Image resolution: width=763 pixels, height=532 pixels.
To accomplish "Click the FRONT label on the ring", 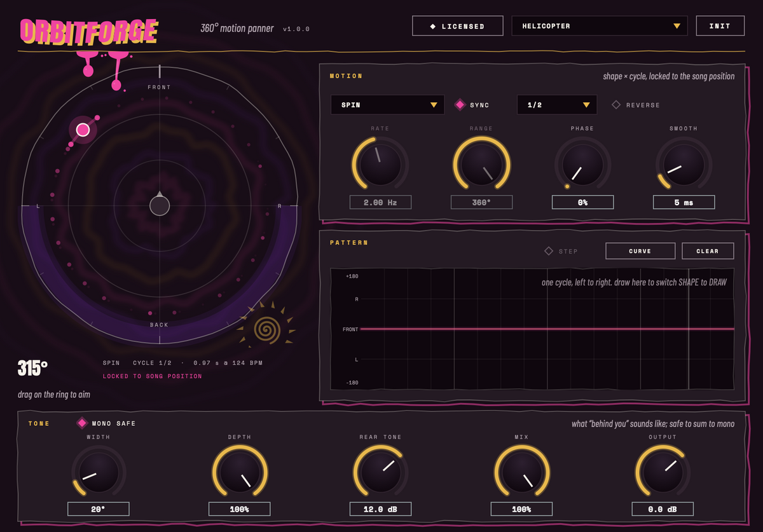I will tap(160, 87).
